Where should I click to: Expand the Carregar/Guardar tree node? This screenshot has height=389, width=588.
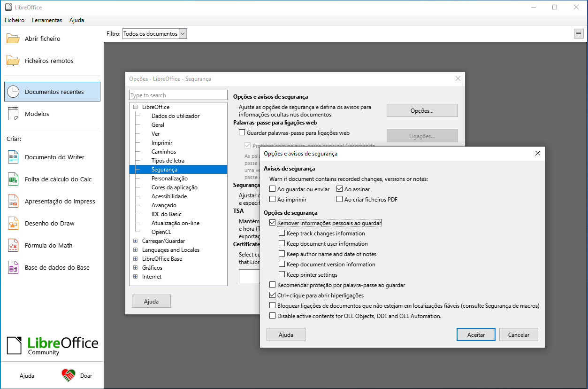click(x=136, y=241)
